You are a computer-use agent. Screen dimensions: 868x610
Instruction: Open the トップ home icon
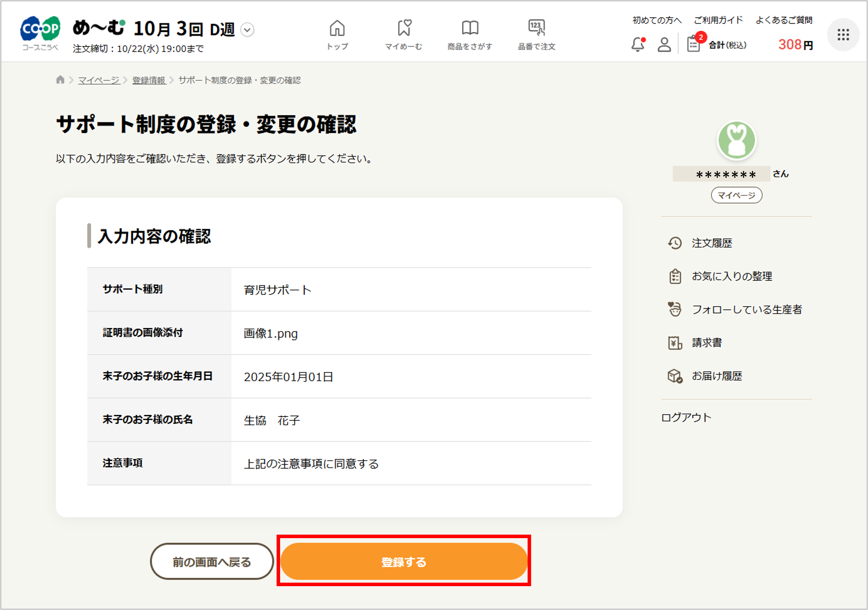coord(338,28)
